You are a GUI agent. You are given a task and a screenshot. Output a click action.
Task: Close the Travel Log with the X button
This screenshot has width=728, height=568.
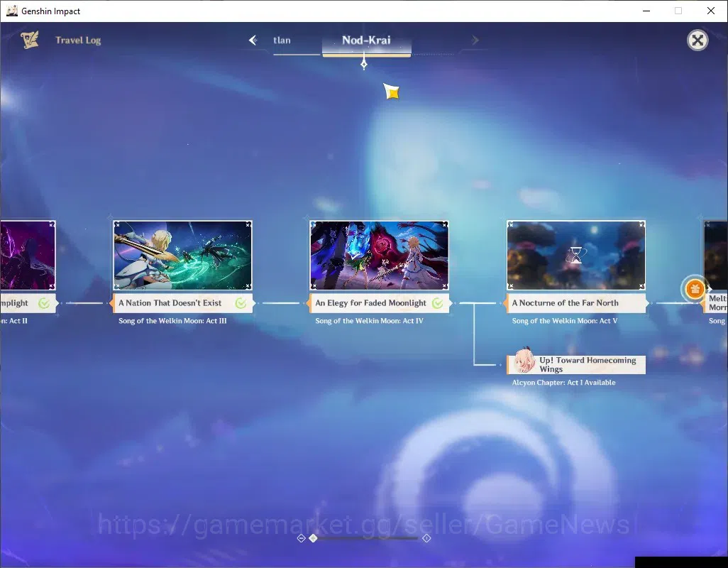click(697, 40)
